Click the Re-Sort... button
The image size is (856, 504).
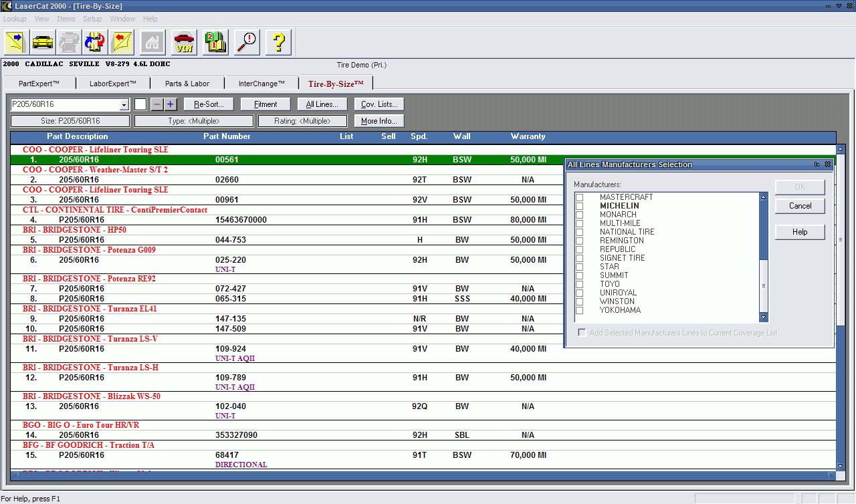(209, 104)
